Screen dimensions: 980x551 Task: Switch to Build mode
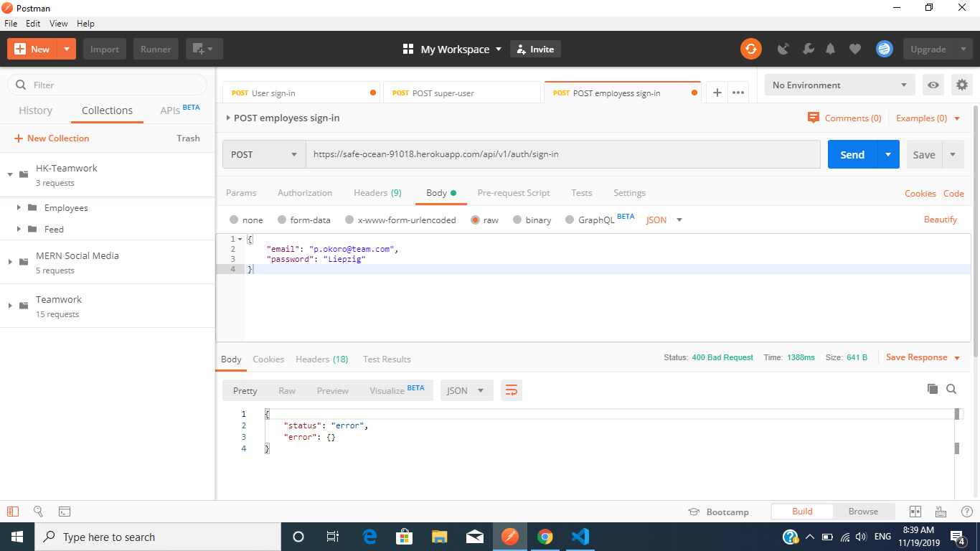802,512
